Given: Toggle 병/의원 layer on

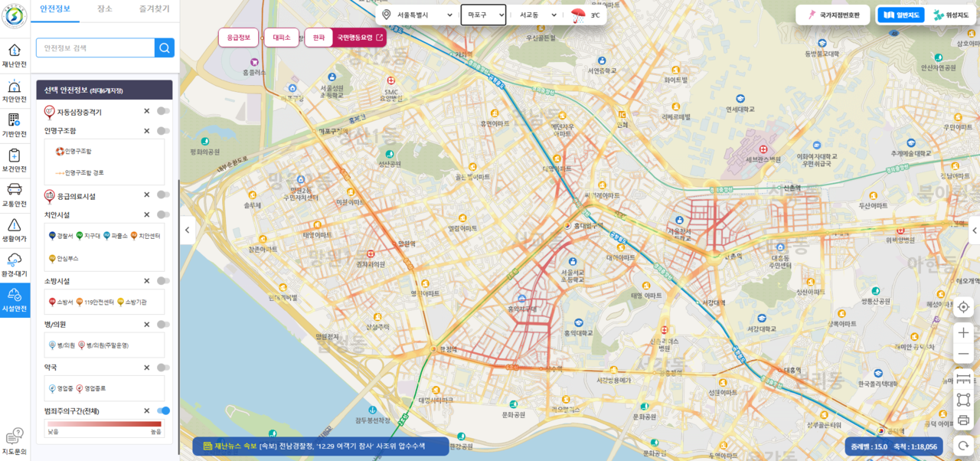Looking at the screenshot, I should 163,325.
